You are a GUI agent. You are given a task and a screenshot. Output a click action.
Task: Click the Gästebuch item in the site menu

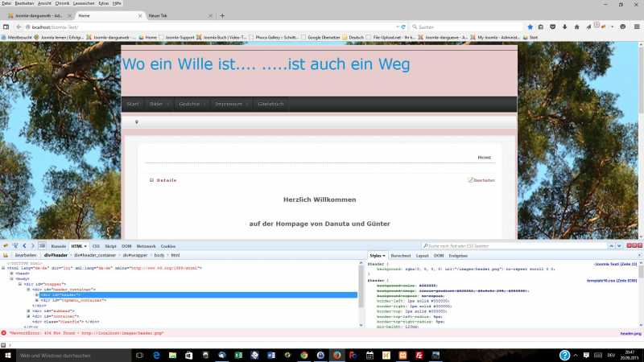click(270, 105)
